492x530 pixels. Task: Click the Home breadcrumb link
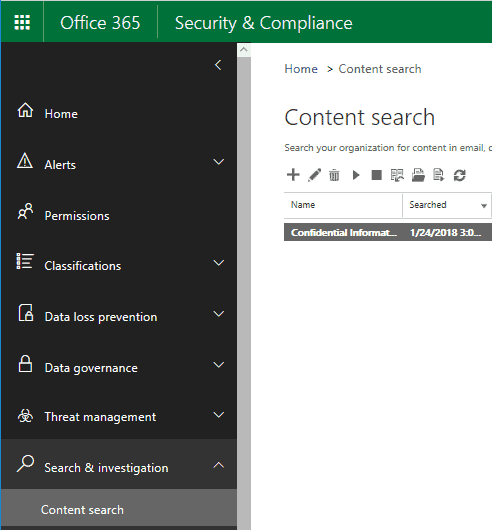(301, 69)
